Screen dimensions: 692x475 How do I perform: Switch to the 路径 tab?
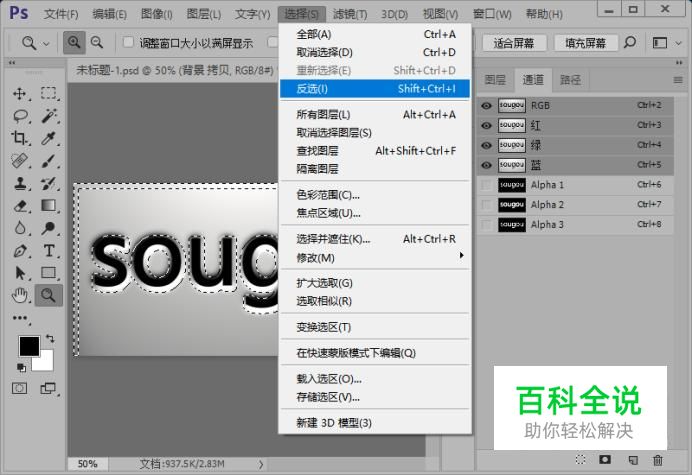pos(570,80)
